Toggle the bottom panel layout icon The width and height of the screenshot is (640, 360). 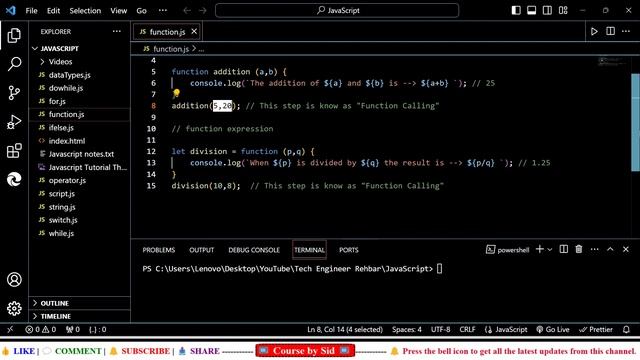tap(531, 10)
